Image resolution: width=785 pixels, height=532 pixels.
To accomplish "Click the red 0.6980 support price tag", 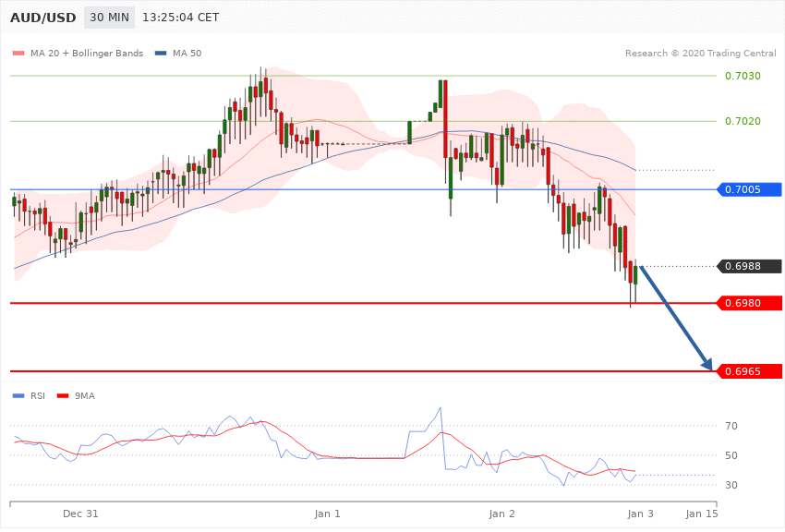I will [x=750, y=303].
